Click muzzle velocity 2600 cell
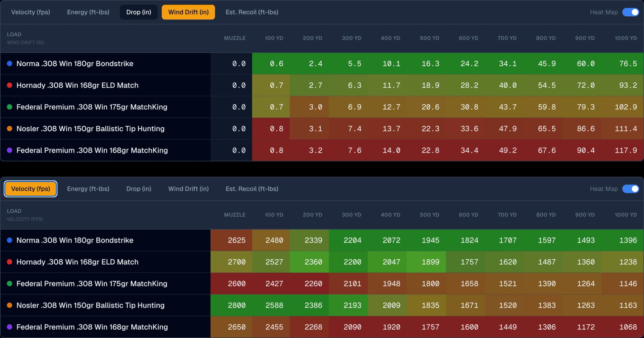This screenshot has height=338, width=644. [231, 284]
